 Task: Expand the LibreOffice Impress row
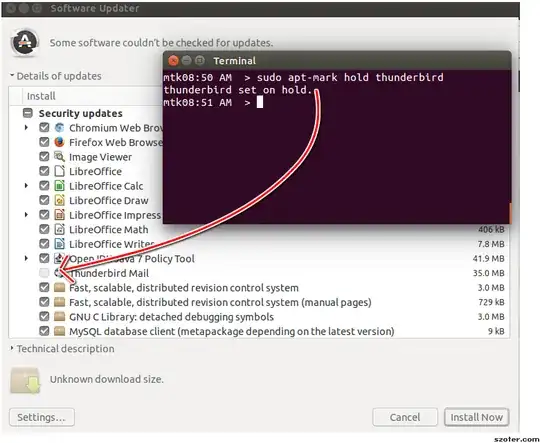click(26, 215)
